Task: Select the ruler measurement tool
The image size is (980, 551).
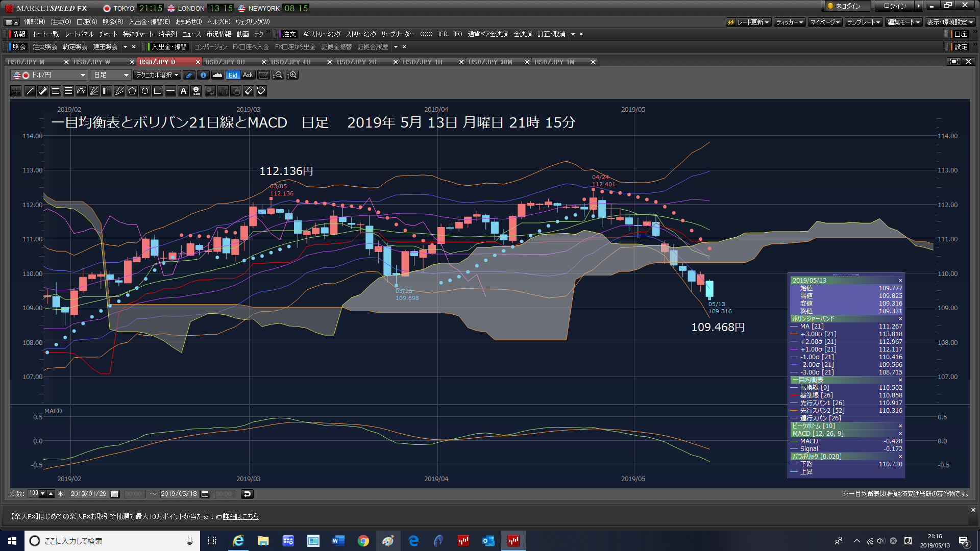Action: click(x=43, y=91)
